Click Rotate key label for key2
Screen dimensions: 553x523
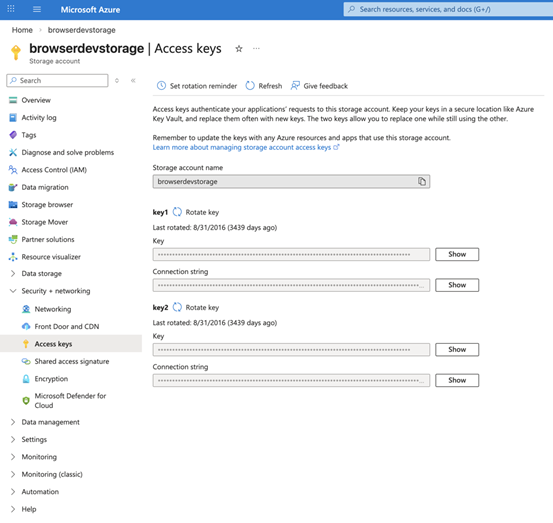(202, 308)
